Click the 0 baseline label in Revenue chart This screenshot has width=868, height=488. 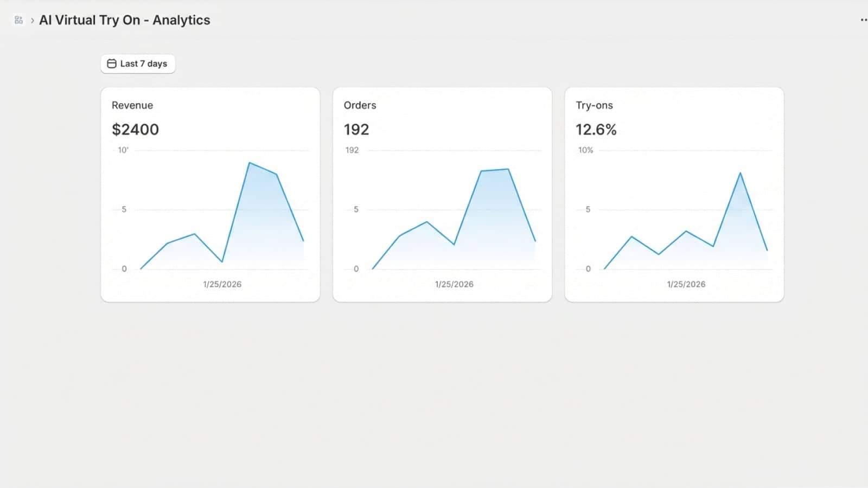coord(124,268)
